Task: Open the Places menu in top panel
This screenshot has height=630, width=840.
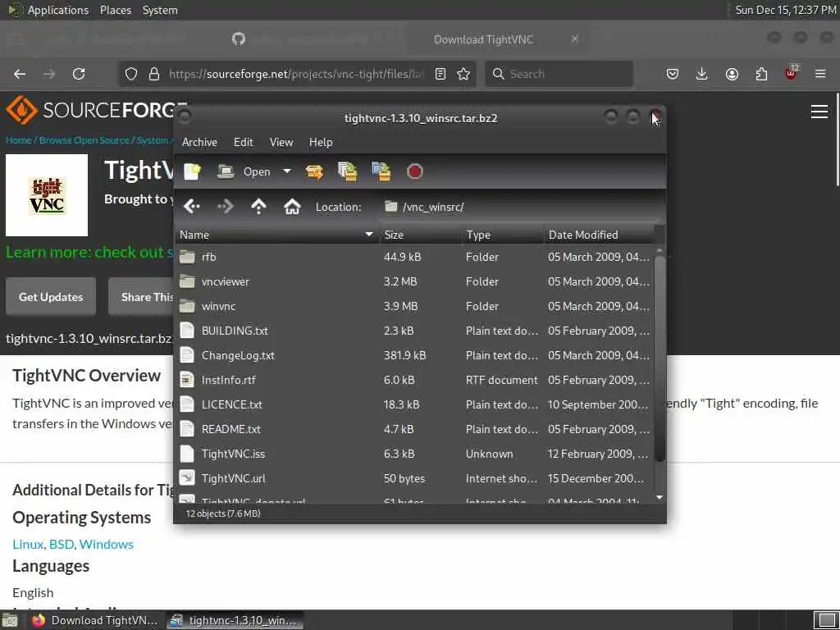Action: coord(115,10)
